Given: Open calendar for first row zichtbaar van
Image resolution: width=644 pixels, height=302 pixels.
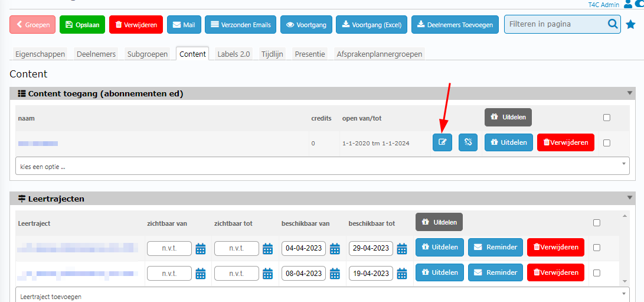Looking at the screenshot, I should 201,248.
